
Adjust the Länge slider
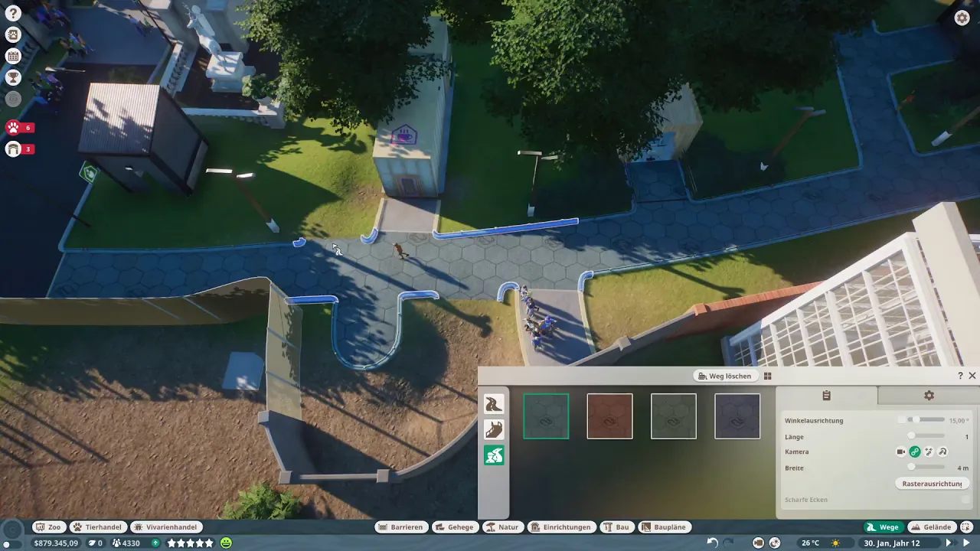click(926, 436)
